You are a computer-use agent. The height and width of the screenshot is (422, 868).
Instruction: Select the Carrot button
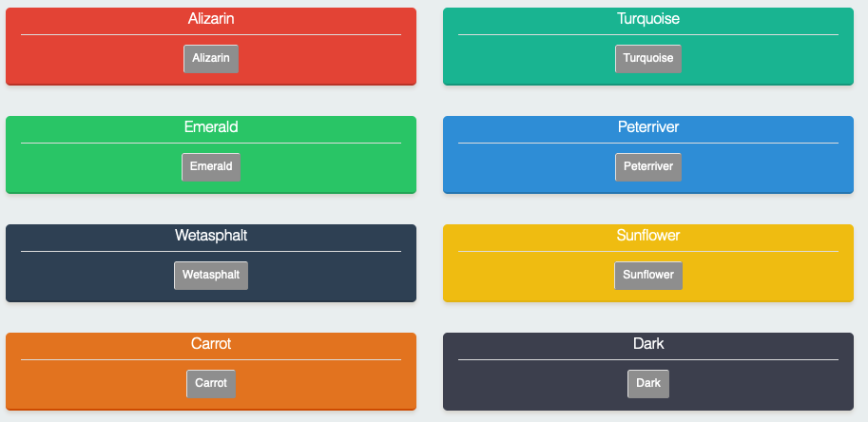click(211, 384)
